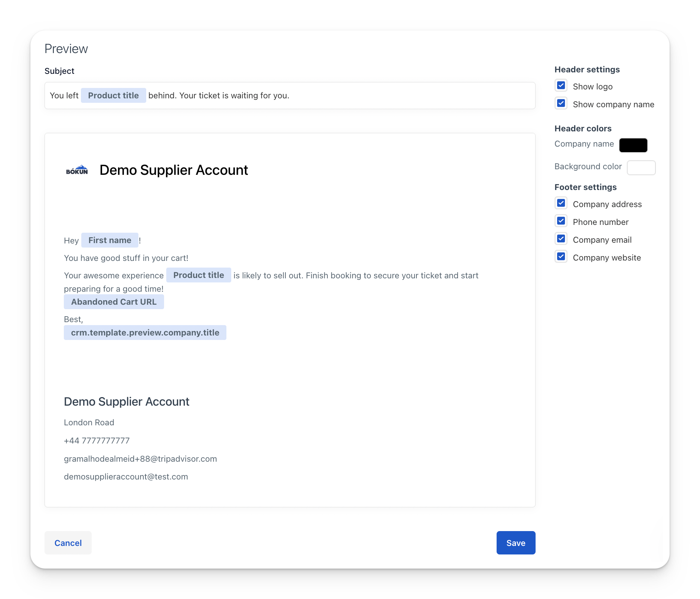Click the Bokun logo icon
The height and width of the screenshot is (599, 700).
pyautogui.click(x=77, y=170)
